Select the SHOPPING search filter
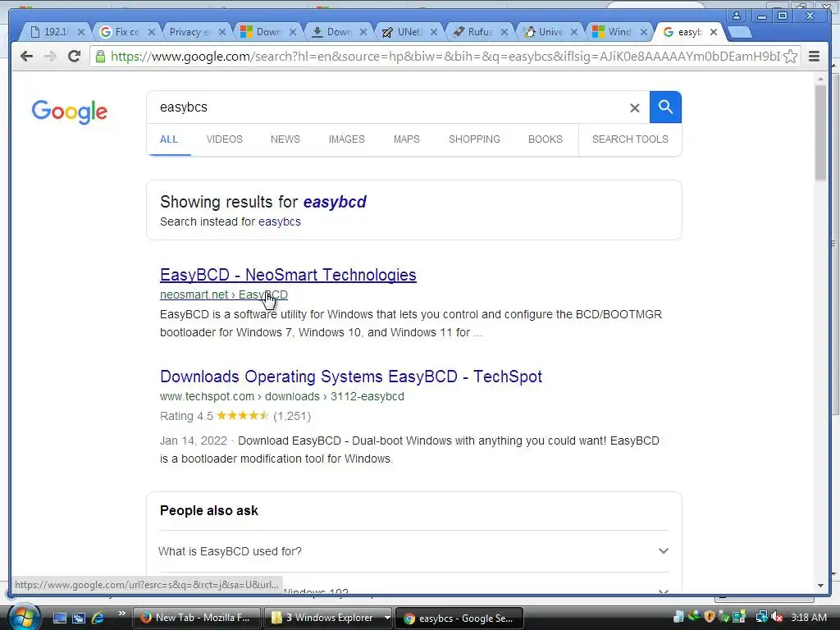Image resolution: width=840 pixels, height=630 pixels. coord(474,139)
